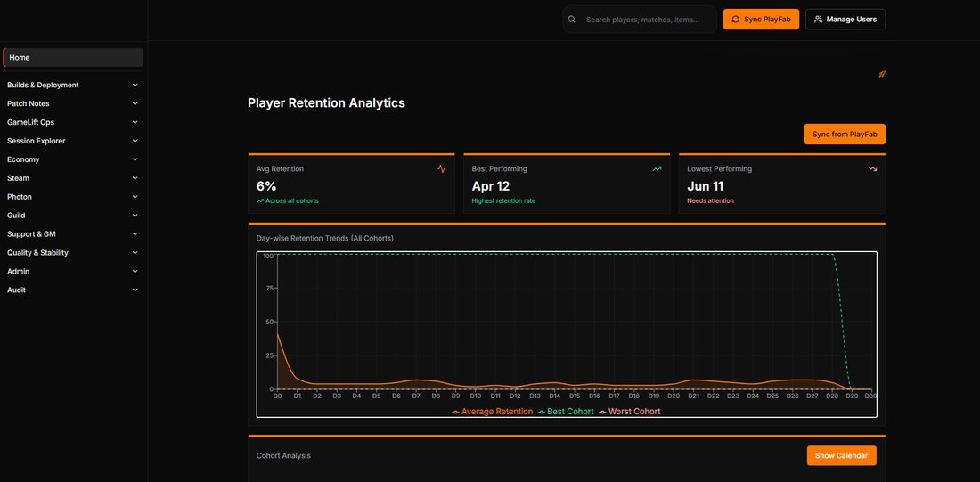The image size is (980, 482).
Task: Click the Show Calendar button
Action: click(x=841, y=456)
